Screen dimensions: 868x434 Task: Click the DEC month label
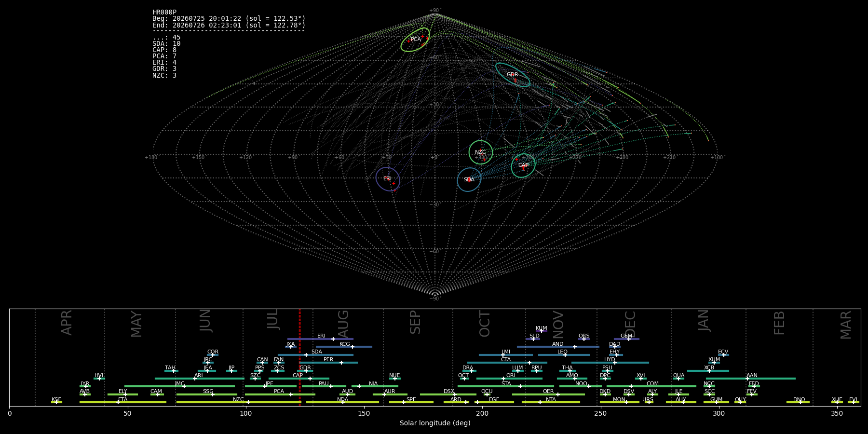pos(630,324)
